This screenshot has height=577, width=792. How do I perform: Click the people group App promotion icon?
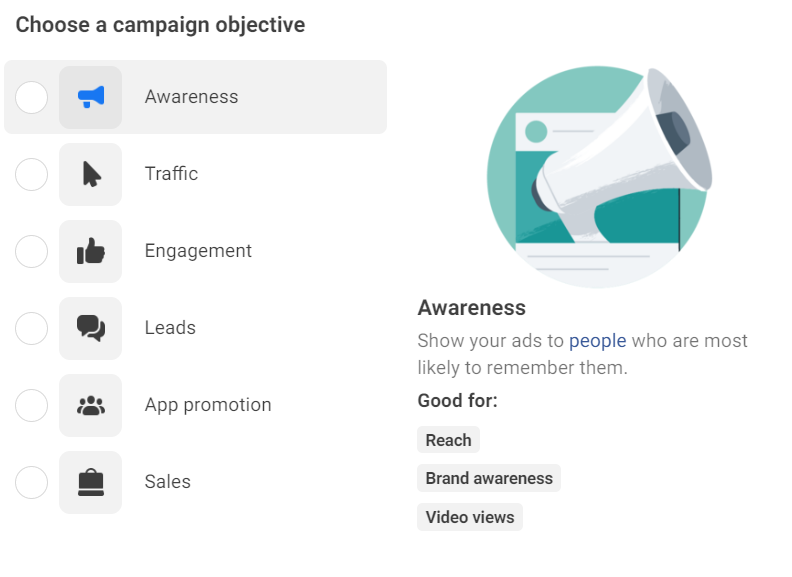pos(90,405)
